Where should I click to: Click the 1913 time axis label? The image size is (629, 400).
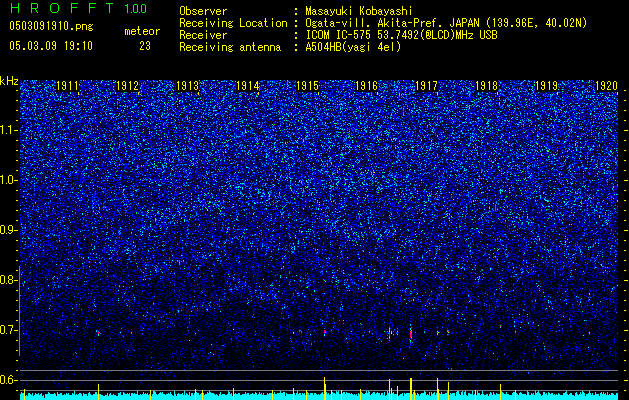[x=187, y=85]
